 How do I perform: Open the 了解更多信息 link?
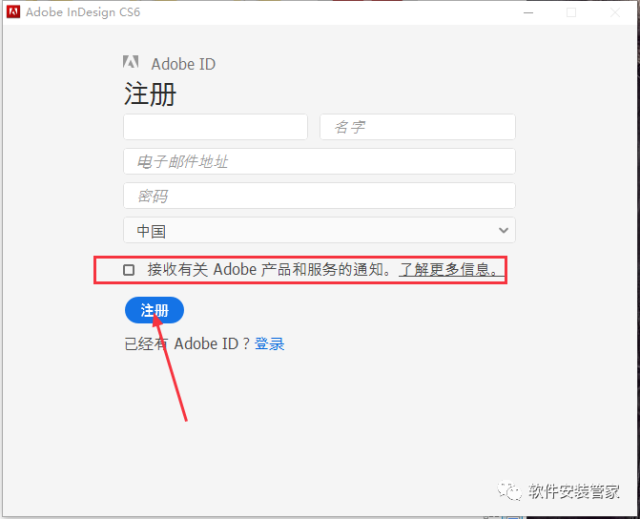(x=449, y=270)
